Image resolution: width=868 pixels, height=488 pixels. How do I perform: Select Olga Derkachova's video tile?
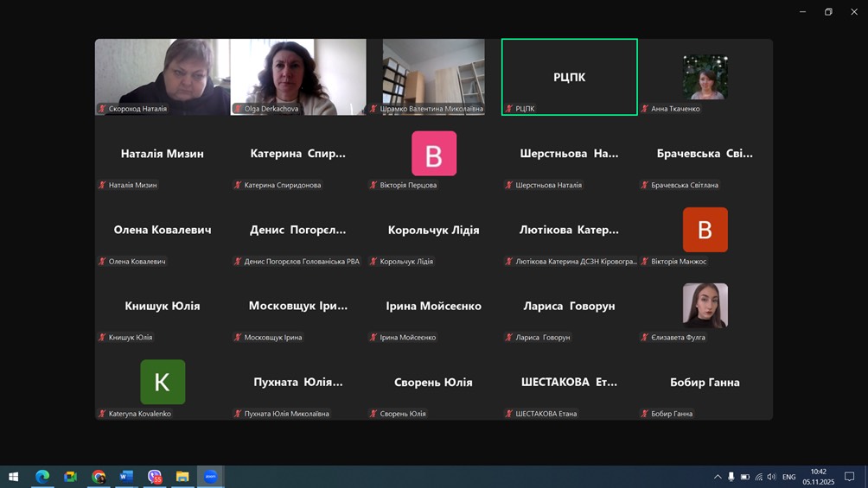(x=298, y=77)
